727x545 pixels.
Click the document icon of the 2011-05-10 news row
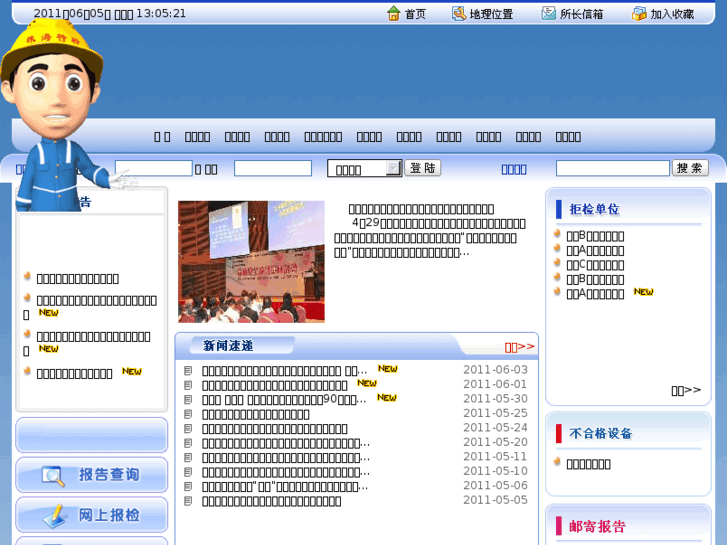pyautogui.click(x=188, y=472)
